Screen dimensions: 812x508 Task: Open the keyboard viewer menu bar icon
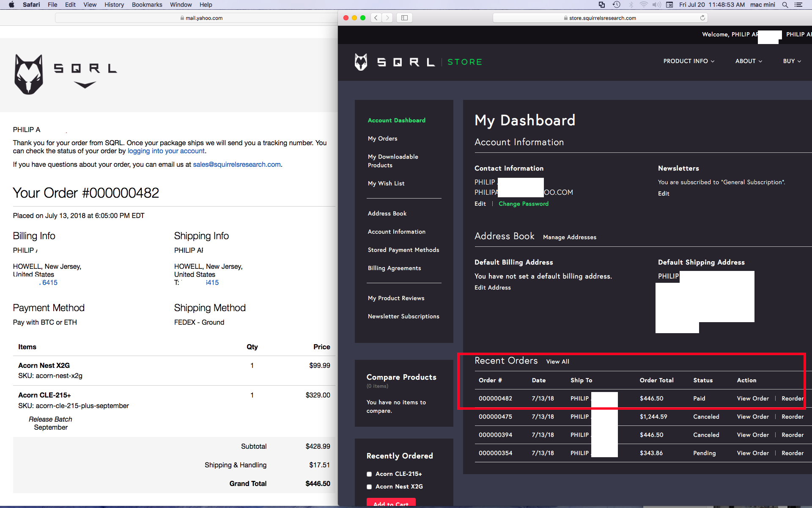669,5
